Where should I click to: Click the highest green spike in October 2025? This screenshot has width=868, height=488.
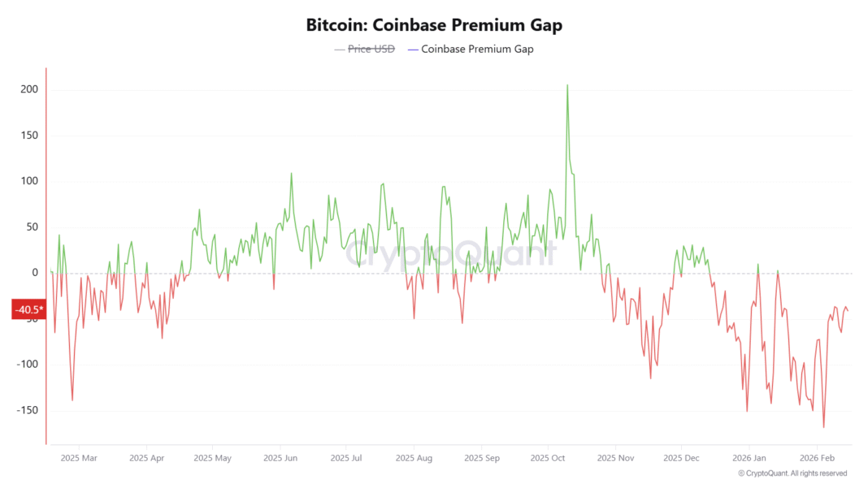point(567,85)
